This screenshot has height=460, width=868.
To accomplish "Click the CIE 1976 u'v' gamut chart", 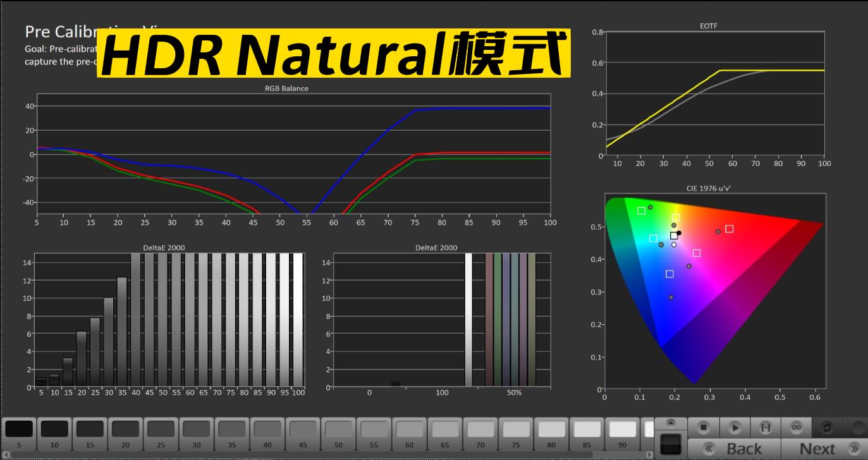I will (x=714, y=291).
